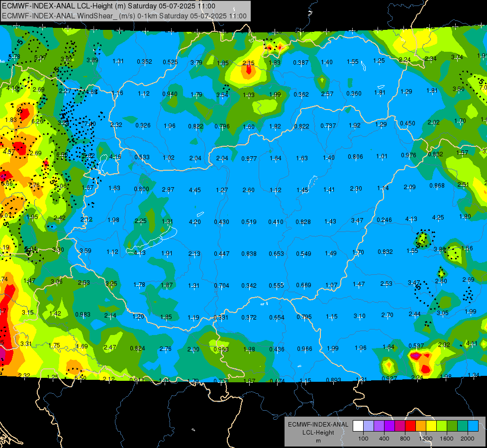Click the grid value 0.537
Screen dimensions: 487x448
pos(416,346)
